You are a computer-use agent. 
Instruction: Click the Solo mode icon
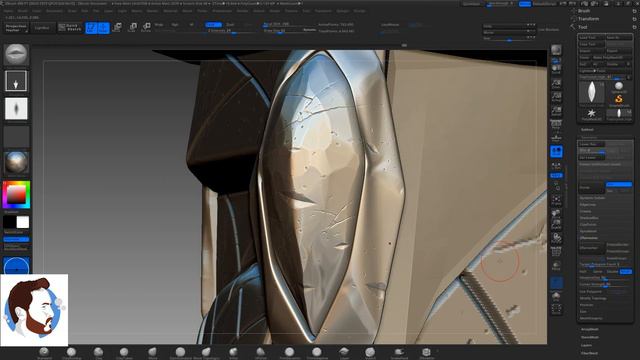[556, 296]
